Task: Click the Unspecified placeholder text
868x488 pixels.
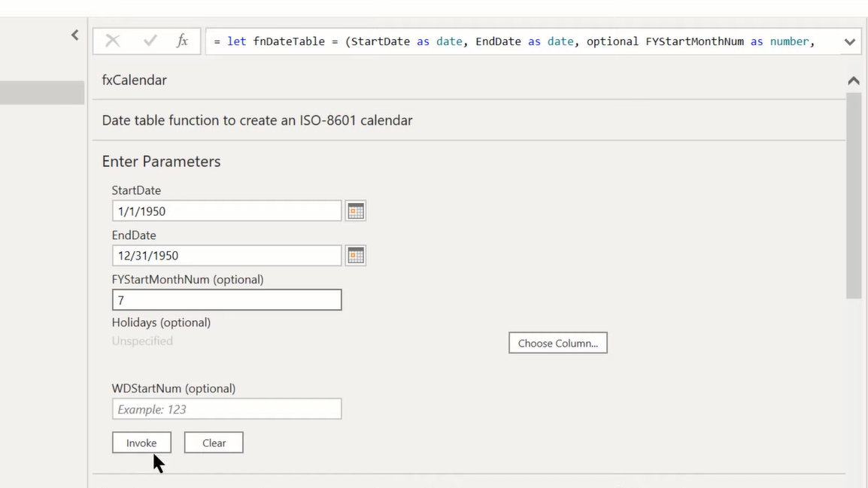Action: [x=142, y=341]
